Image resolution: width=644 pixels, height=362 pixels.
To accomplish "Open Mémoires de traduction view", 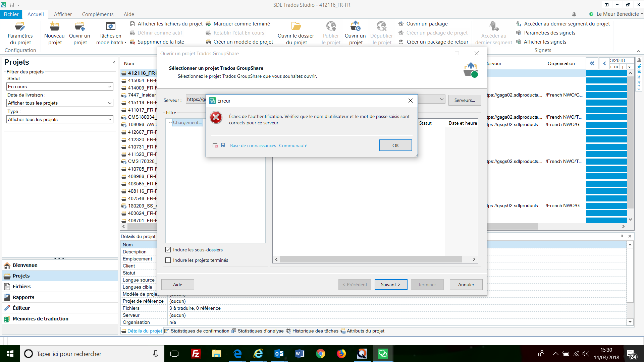I will tap(60, 319).
